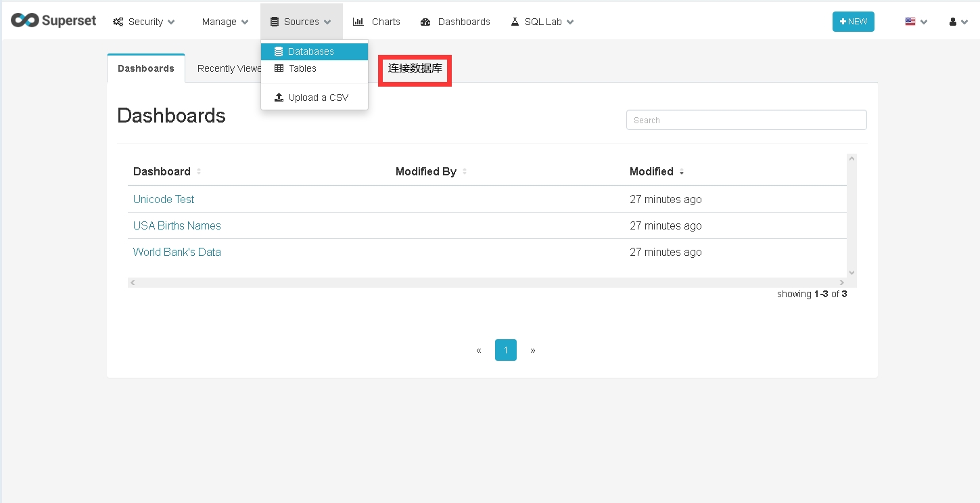Click the Modified column header text
The width and height of the screenshot is (980, 503).
651,172
